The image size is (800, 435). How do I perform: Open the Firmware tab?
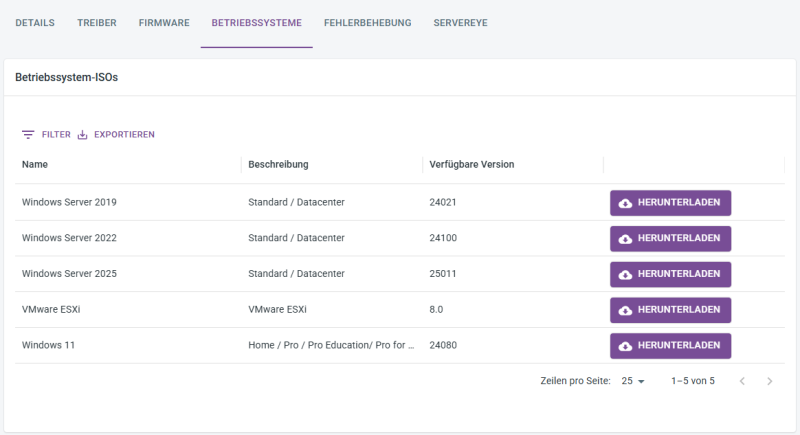[164, 23]
